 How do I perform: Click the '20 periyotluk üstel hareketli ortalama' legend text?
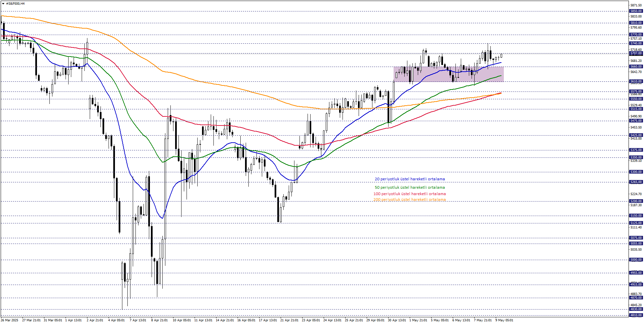coord(410,179)
